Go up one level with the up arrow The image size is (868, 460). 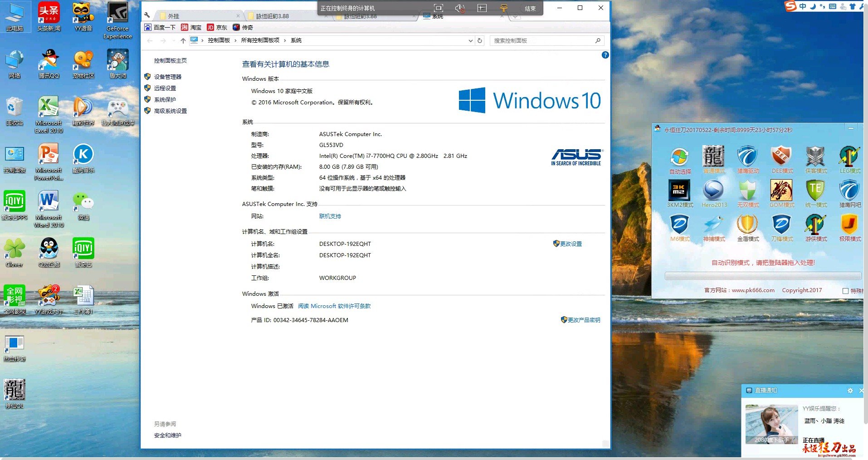tap(183, 40)
